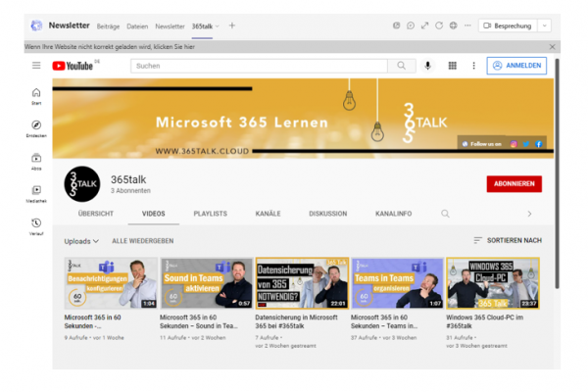Open Windows 365 Cloud-PC video thumbnail
588x392 pixels.
point(493,283)
